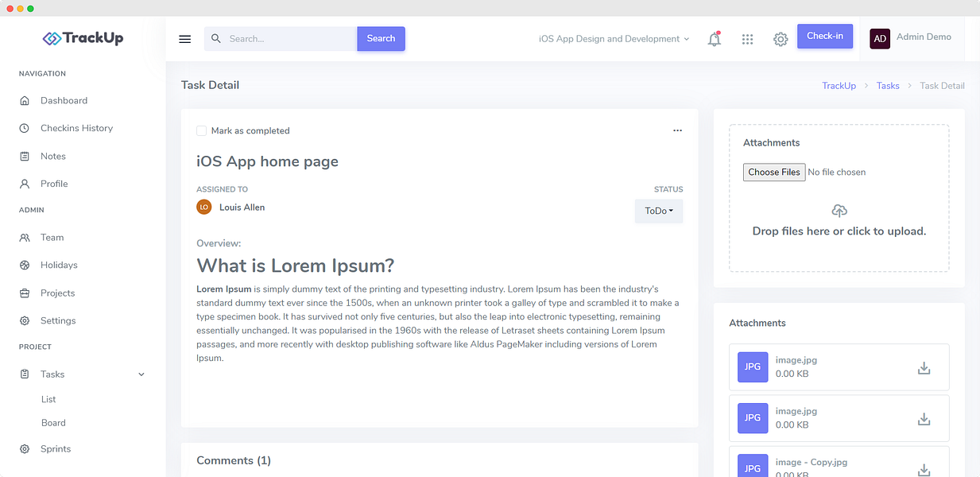Toggle the hamburger menu icon
Screen dimensions: 980x477
pos(185,39)
